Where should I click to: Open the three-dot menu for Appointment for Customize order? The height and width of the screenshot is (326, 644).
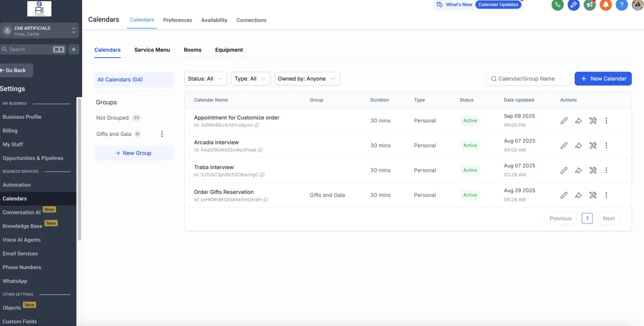click(x=606, y=121)
